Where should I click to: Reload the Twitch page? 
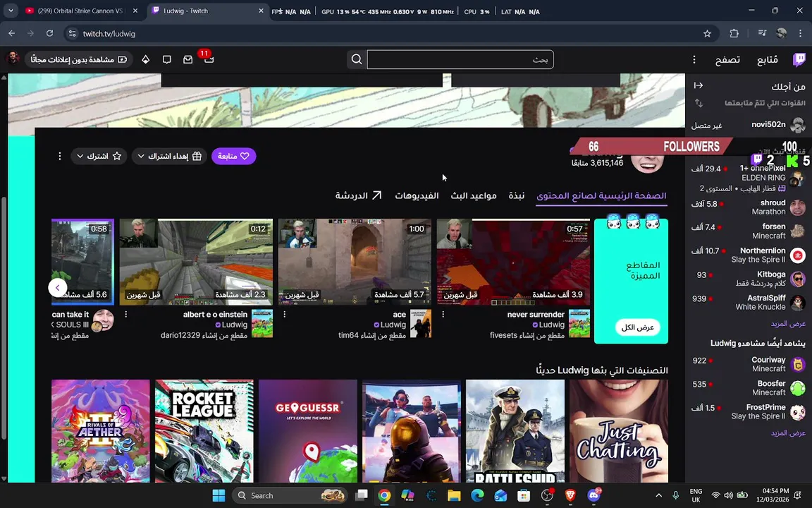click(x=50, y=34)
